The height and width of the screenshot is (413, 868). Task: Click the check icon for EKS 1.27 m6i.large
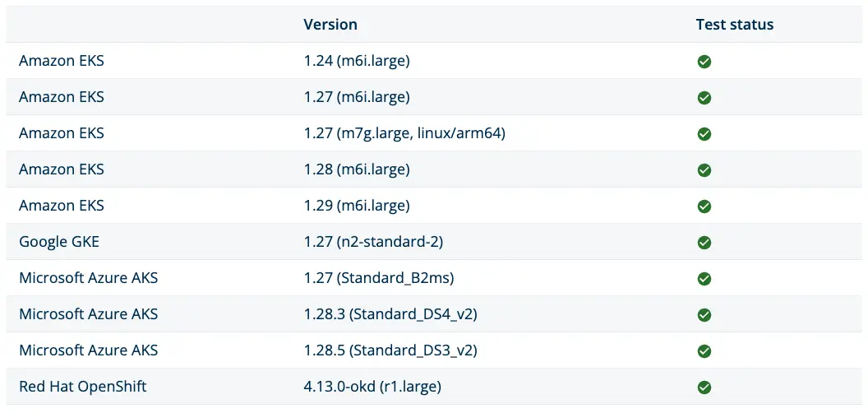pyautogui.click(x=704, y=98)
